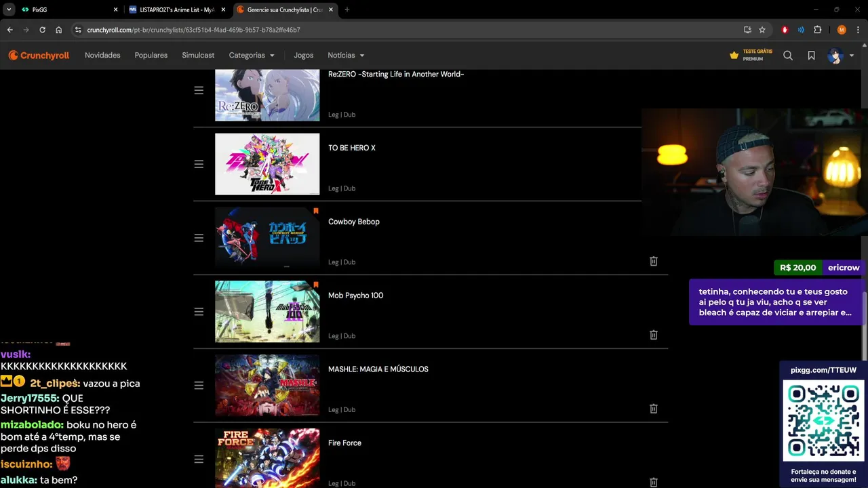Image resolution: width=868 pixels, height=488 pixels.
Task: Delete Fire Force from the list
Action: point(654,482)
